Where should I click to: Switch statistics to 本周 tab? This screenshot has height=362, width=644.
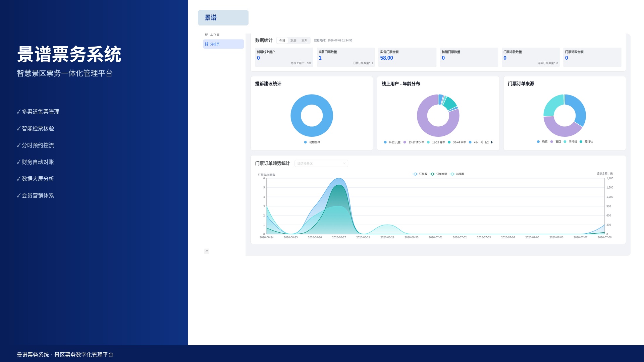click(293, 41)
